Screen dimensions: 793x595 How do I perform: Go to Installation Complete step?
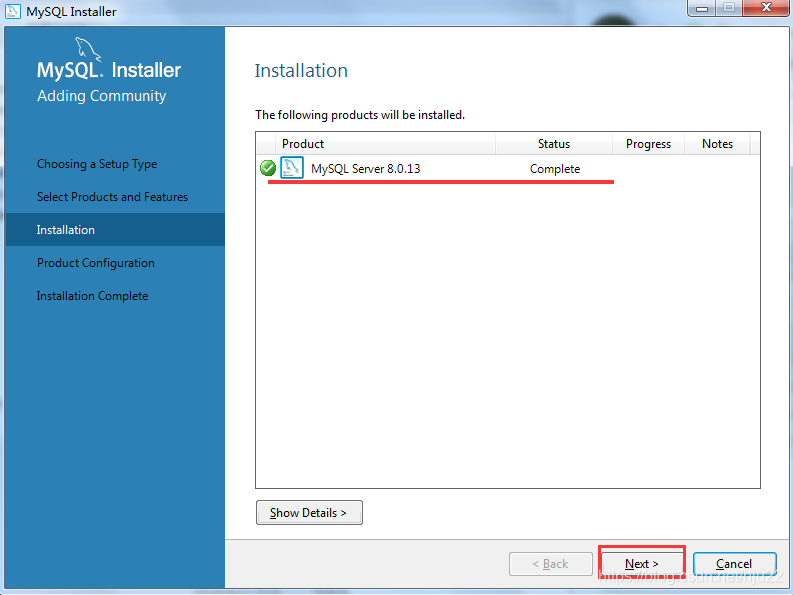[93, 296]
